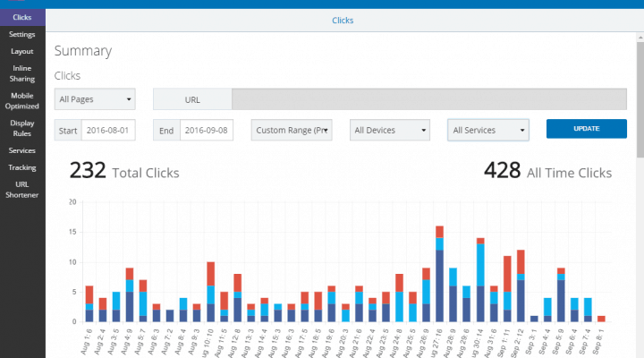Image resolution: width=644 pixels, height=358 pixels.
Task: Navigate to Services in the sidebar
Action: point(22,150)
